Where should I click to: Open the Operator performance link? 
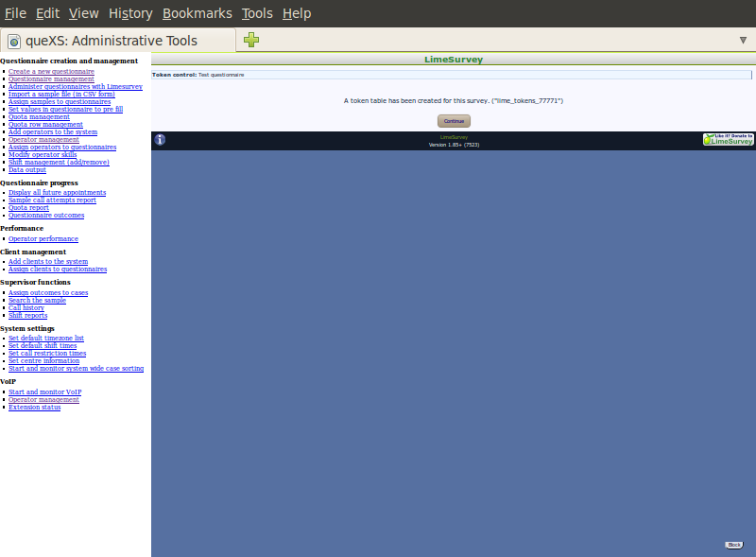tap(43, 238)
